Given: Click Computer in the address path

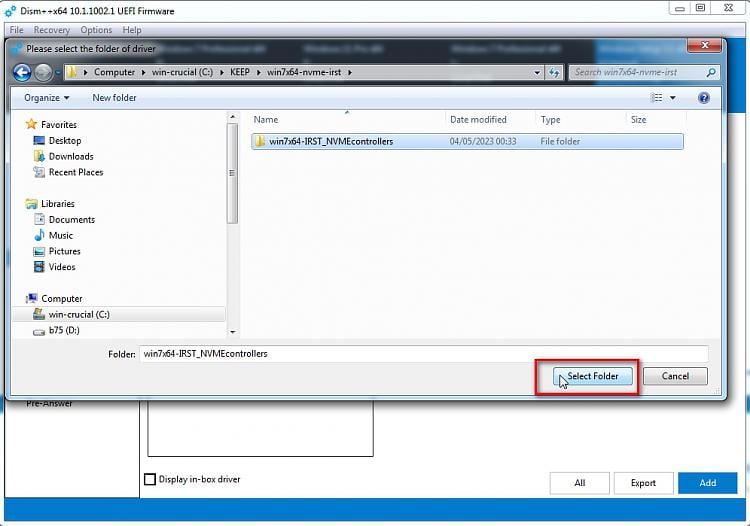Looking at the screenshot, I should coord(114,72).
